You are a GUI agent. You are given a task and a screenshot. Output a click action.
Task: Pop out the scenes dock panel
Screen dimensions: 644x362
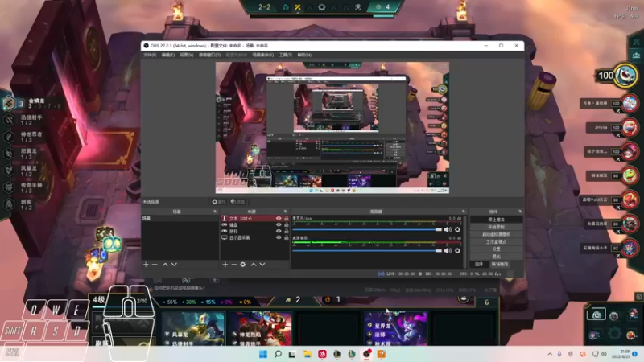coord(215,212)
